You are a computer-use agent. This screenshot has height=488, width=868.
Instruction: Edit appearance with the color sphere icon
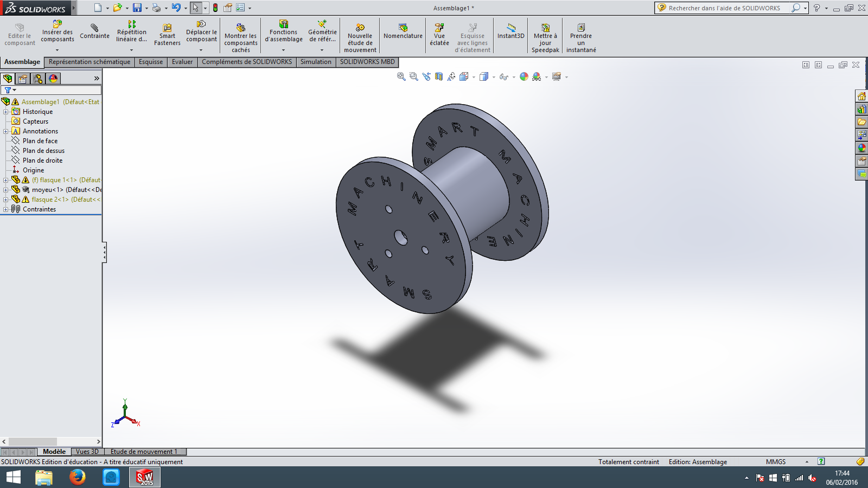coord(524,76)
